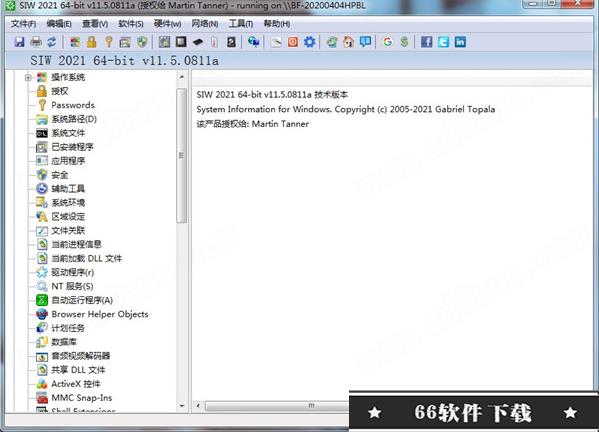Select the 授权 tree item
The width and height of the screenshot is (599, 432).
(60, 91)
